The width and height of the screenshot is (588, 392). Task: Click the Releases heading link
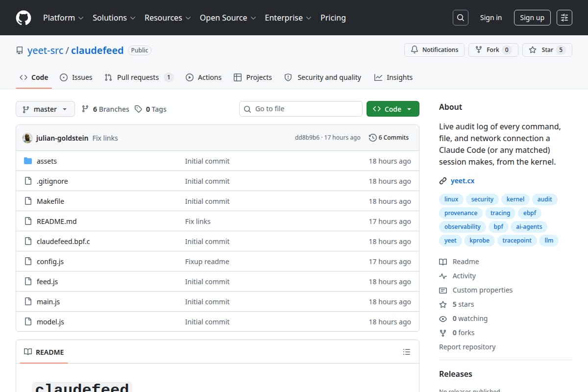pyautogui.click(x=456, y=374)
